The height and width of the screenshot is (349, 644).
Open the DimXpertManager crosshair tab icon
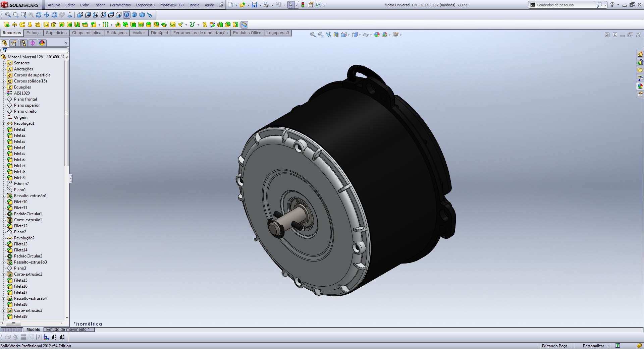click(33, 43)
